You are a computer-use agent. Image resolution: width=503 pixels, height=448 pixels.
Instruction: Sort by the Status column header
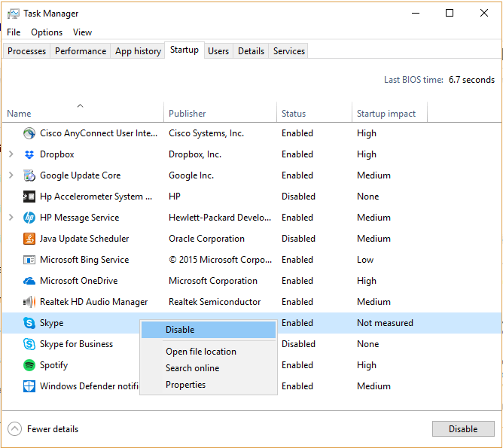314,112
